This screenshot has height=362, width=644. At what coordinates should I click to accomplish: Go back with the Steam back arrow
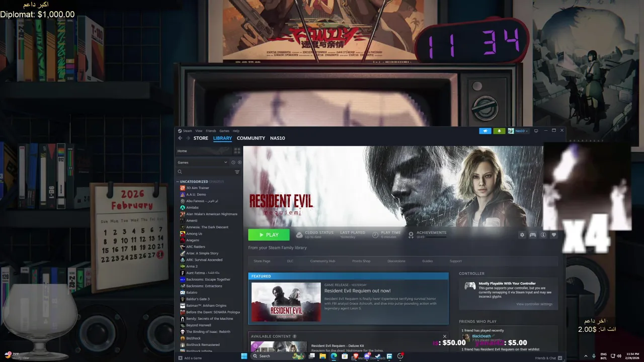pyautogui.click(x=180, y=138)
